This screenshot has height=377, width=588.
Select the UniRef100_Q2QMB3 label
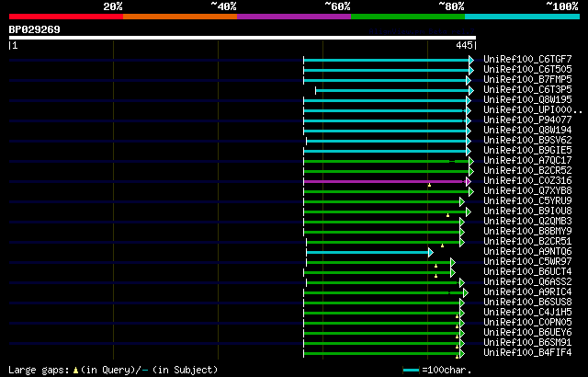click(527, 222)
